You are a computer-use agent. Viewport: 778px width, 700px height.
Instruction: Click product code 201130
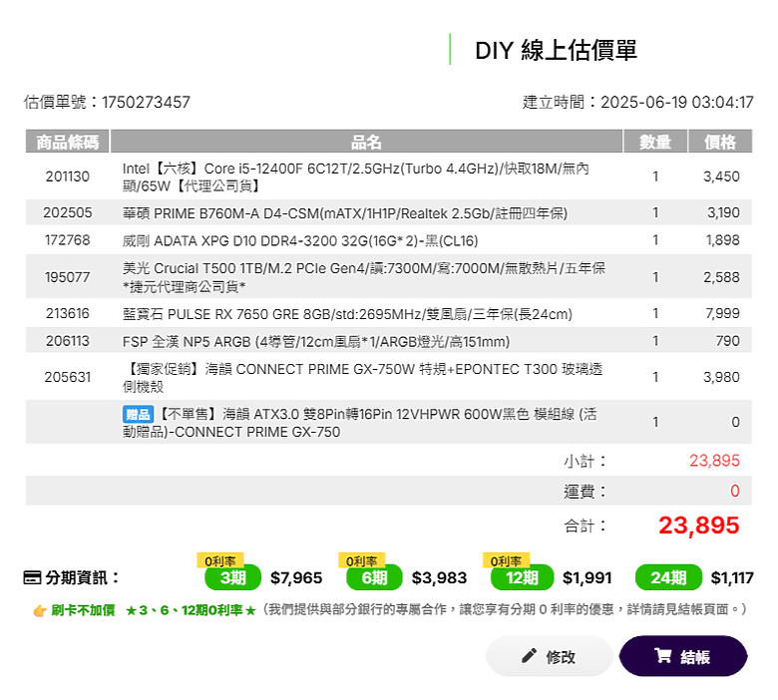[68, 176]
